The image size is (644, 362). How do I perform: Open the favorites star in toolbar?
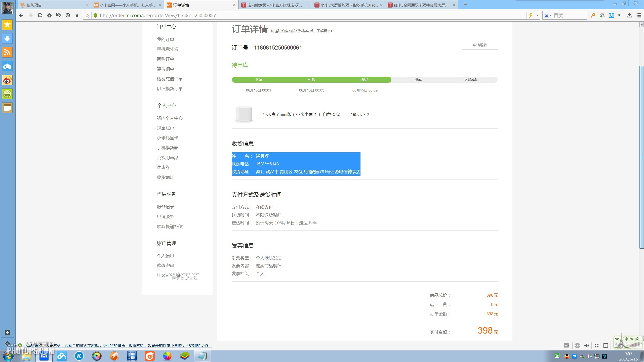77,15
